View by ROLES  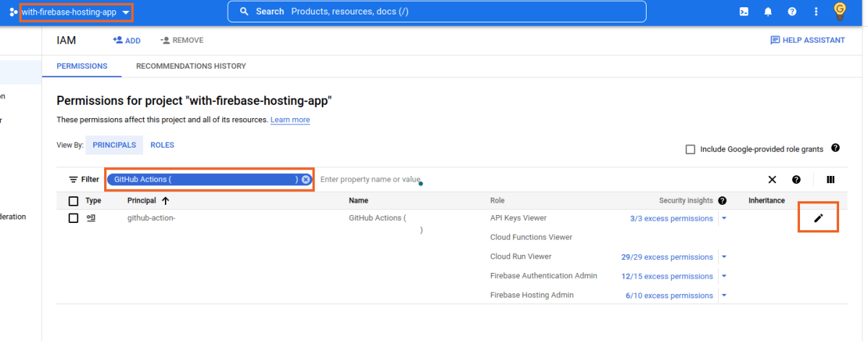click(x=162, y=145)
